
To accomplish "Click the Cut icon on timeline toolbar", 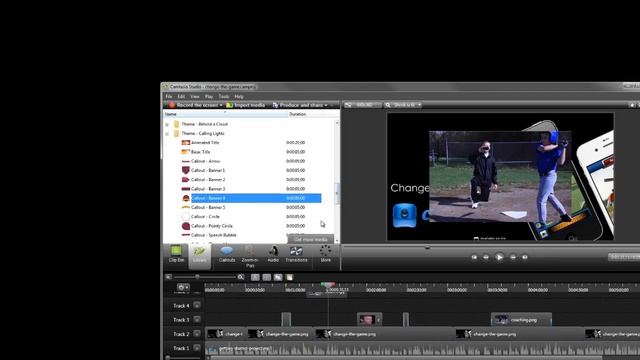I will point(255,277).
